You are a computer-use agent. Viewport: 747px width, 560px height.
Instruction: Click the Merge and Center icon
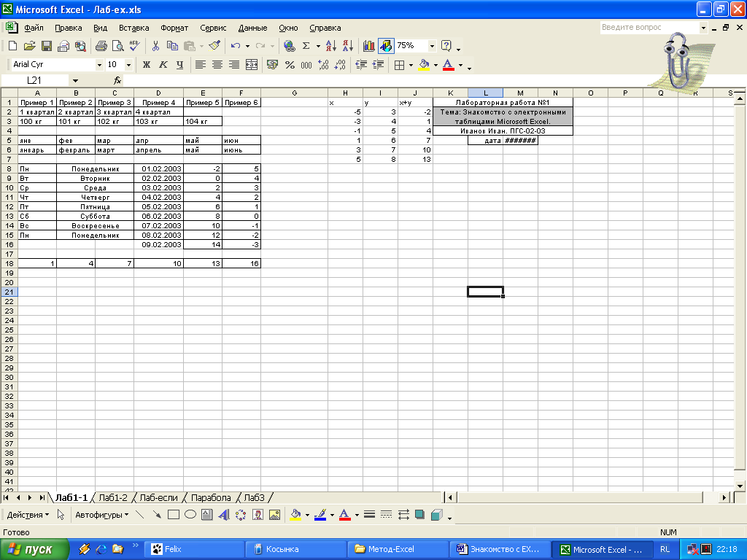click(252, 65)
